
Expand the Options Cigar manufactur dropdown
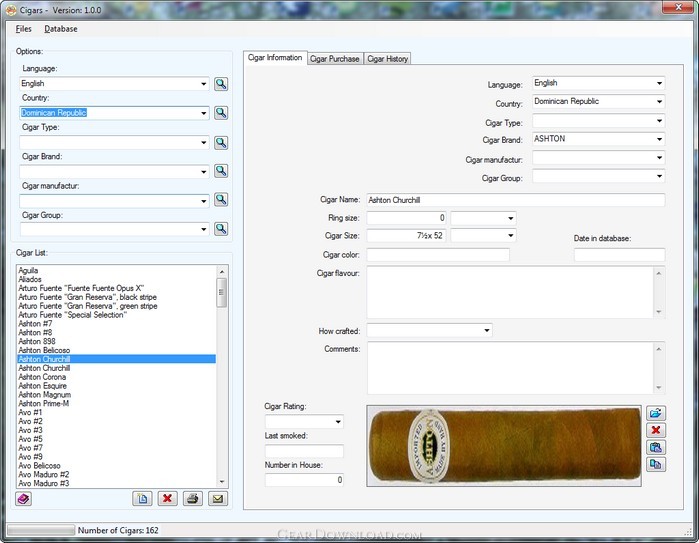pyautogui.click(x=204, y=201)
